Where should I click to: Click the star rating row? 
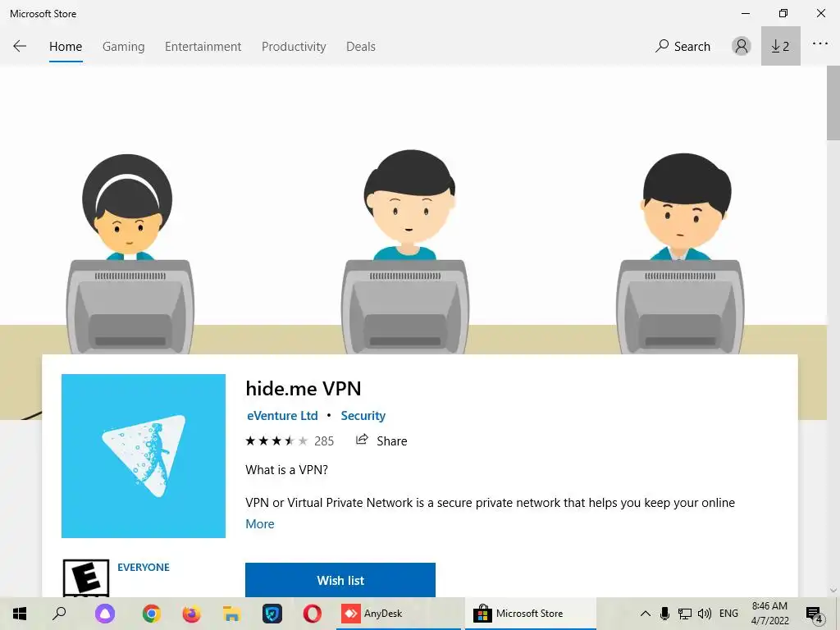(x=276, y=441)
